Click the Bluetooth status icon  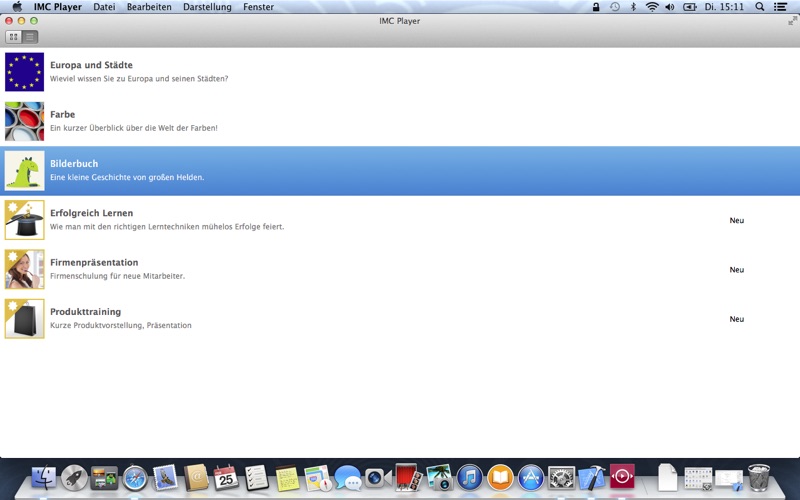coord(634,7)
